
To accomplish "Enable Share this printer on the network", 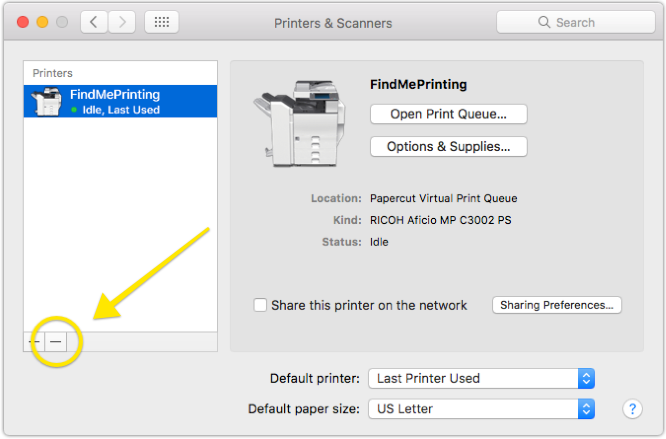I will [x=261, y=305].
